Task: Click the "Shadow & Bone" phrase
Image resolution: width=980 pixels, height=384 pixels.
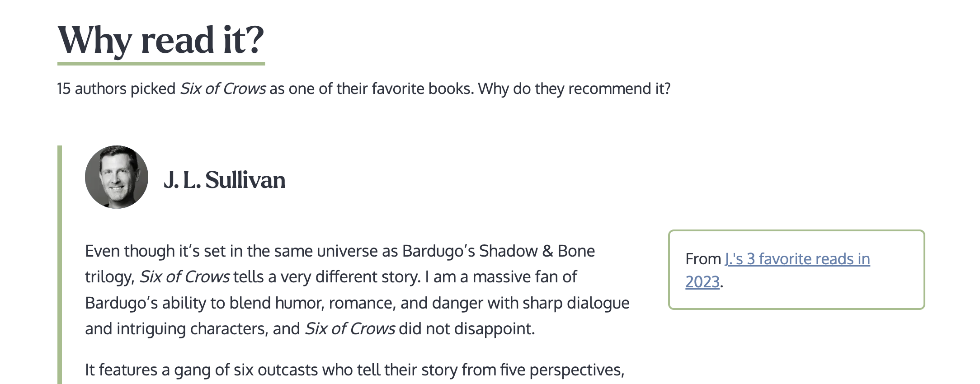Action: click(x=537, y=251)
